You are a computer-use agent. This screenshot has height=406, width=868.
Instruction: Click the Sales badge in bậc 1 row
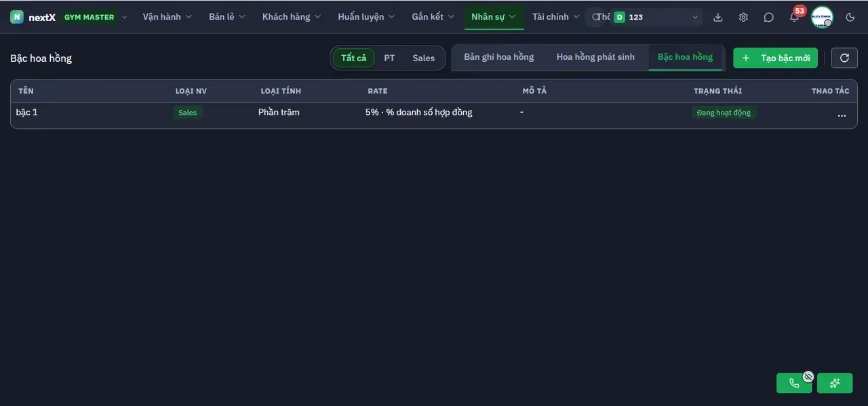(188, 113)
